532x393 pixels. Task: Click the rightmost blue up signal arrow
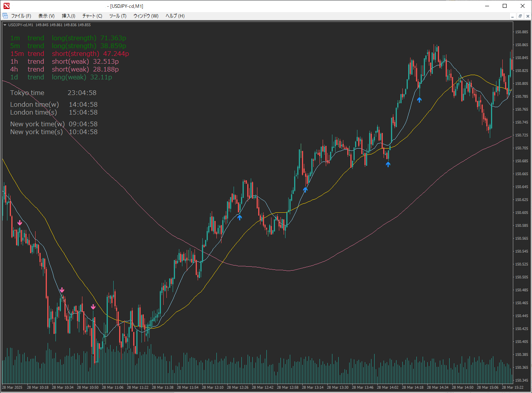(419, 100)
